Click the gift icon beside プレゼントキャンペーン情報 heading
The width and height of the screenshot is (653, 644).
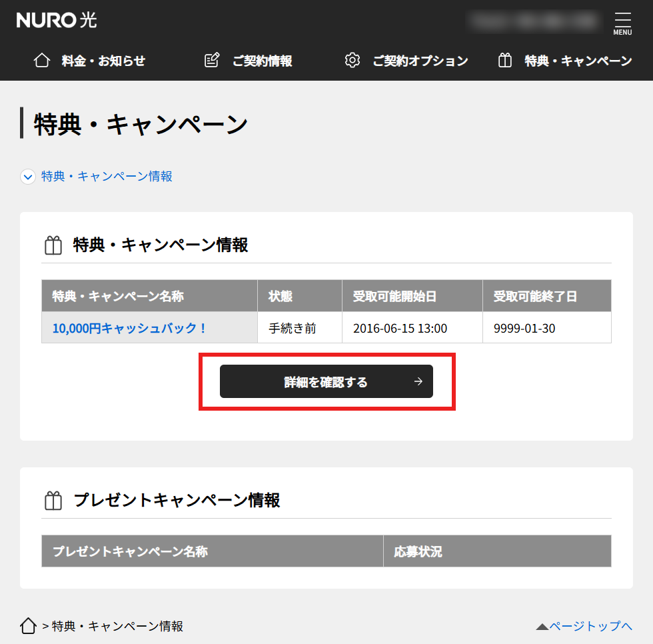pyautogui.click(x=53, y=500)
